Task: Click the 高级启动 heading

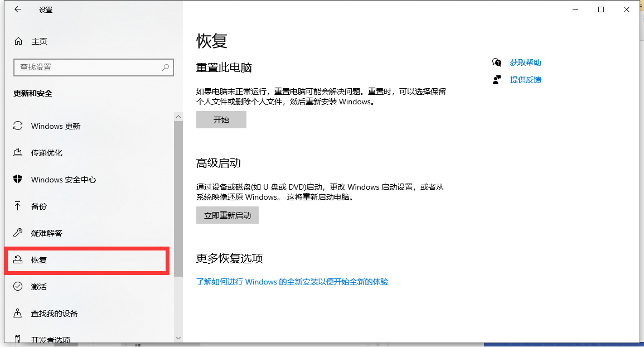Action: tap(219, 163)
